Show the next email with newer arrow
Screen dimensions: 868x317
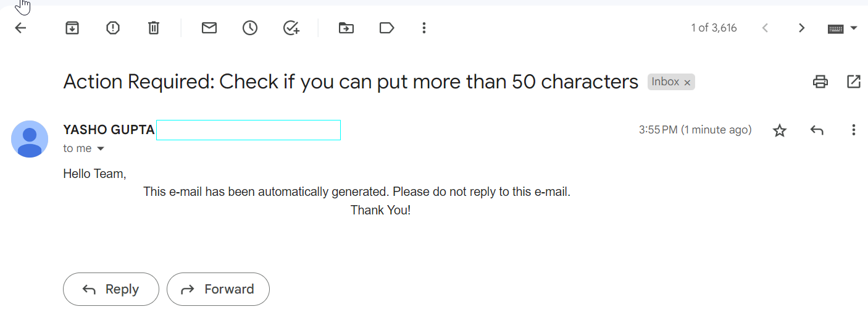tap(765, 28)
